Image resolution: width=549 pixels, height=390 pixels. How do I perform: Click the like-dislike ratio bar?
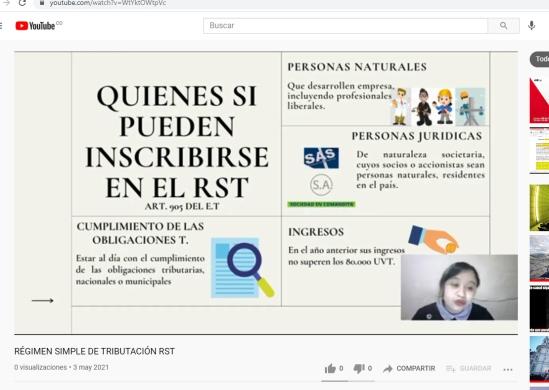pyautogui.click(x=348, y=381)
